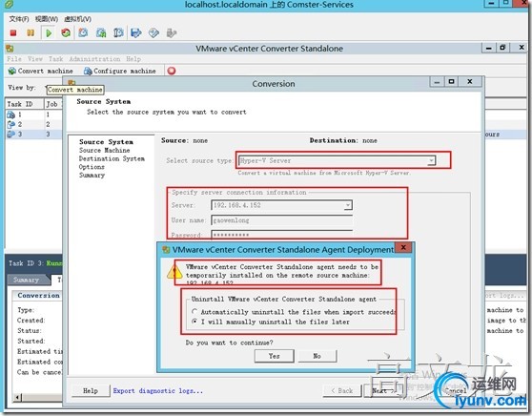Click the Configure machine toolbar button

120,71
